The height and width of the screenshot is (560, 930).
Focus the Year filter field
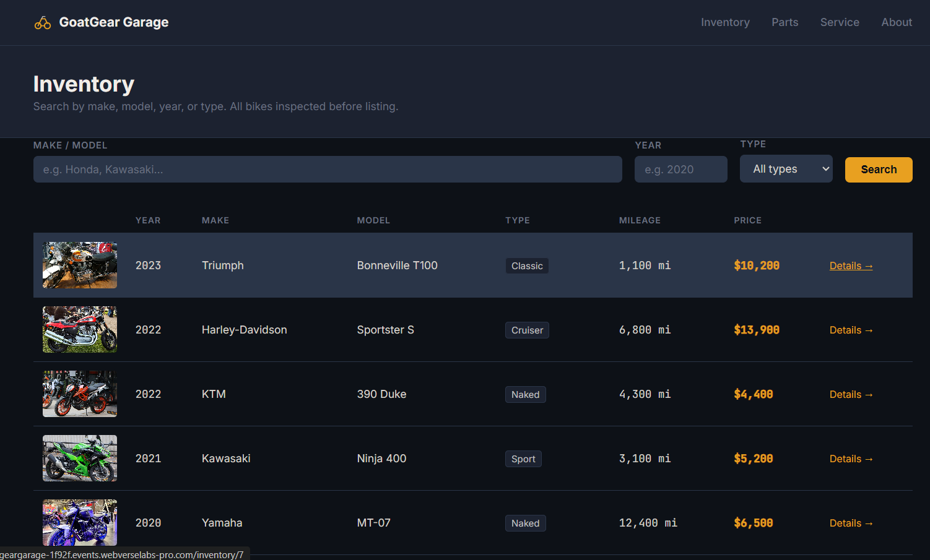pos(681,170)
